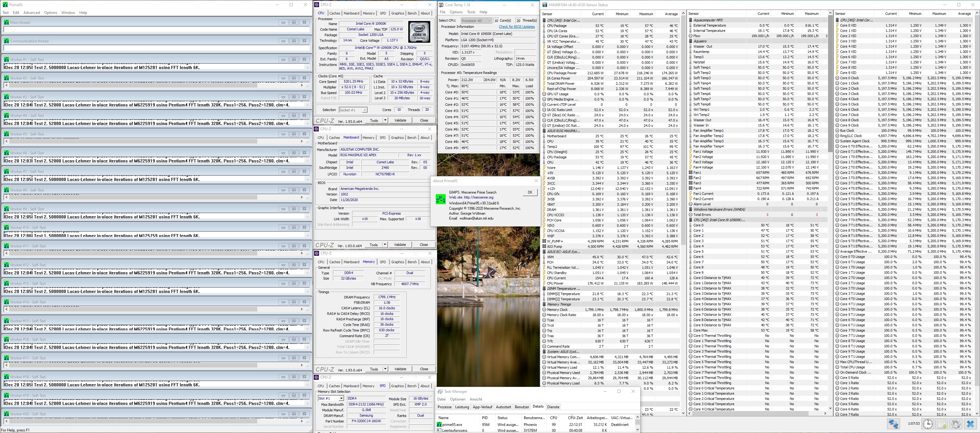Image resolution: width=980 pixels, height=433 pixels.
Task: Restore Worker #1 Self-Test child window
Action: (294, 59)
